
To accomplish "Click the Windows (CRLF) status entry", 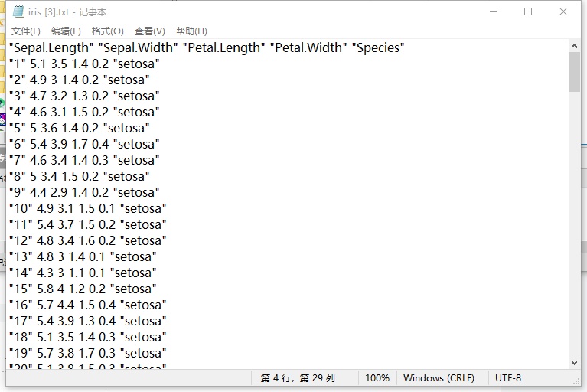I will click(439, 378).
